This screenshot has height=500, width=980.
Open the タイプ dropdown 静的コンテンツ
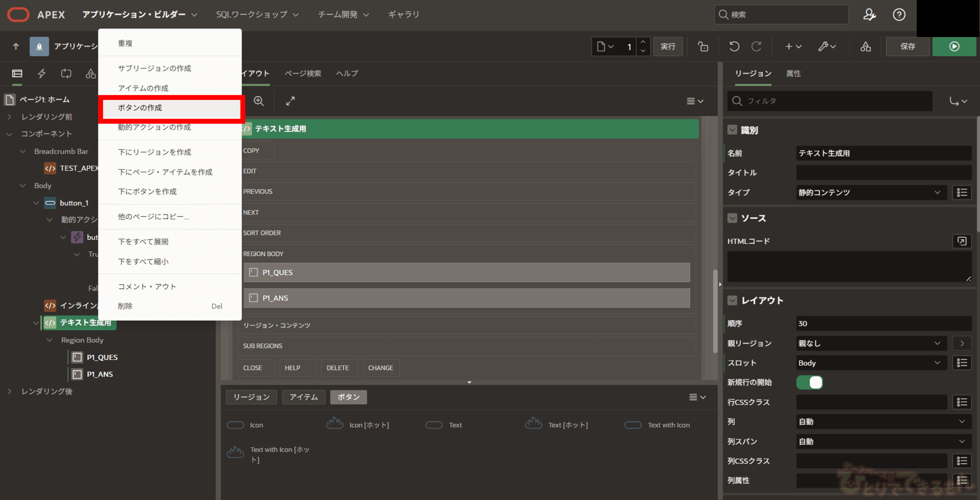tap(870, 192)
